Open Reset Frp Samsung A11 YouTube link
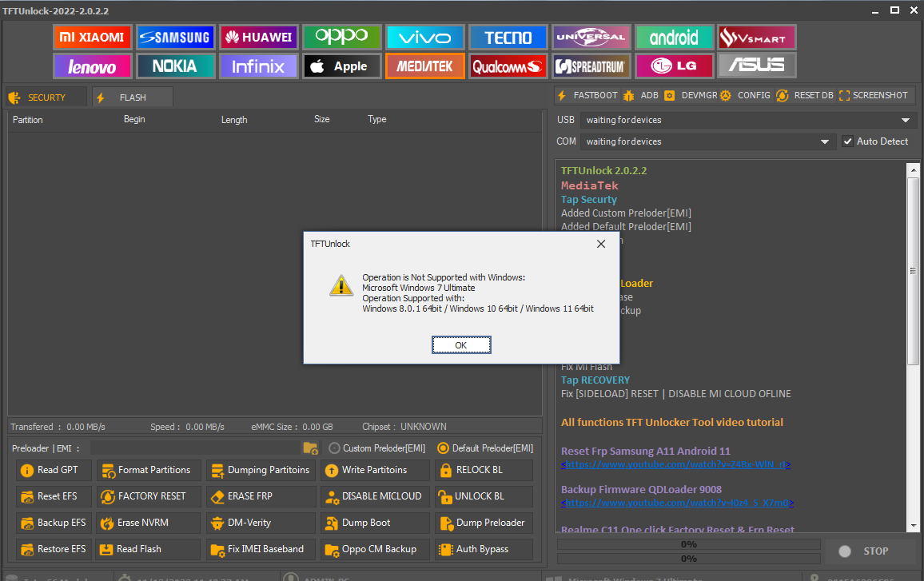Viewport: 924px width, 581px height. pyautogui.click(x=676, y=465)
